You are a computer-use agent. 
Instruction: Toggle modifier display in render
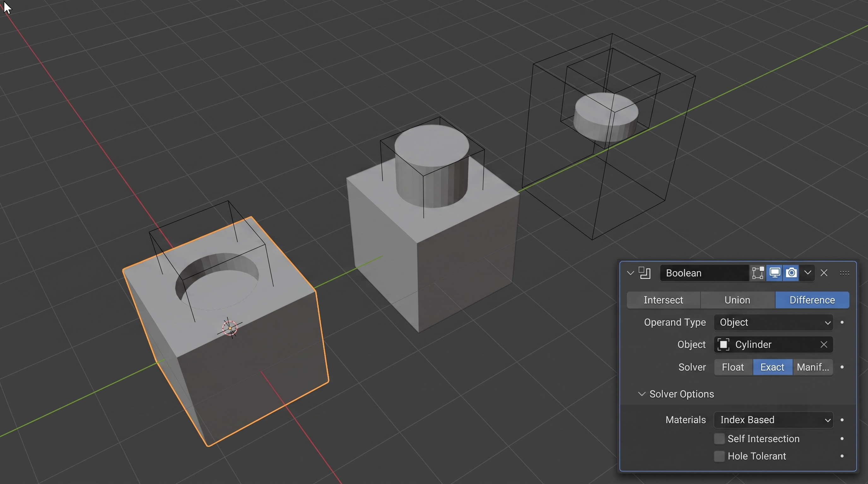[x=791, y=273]
